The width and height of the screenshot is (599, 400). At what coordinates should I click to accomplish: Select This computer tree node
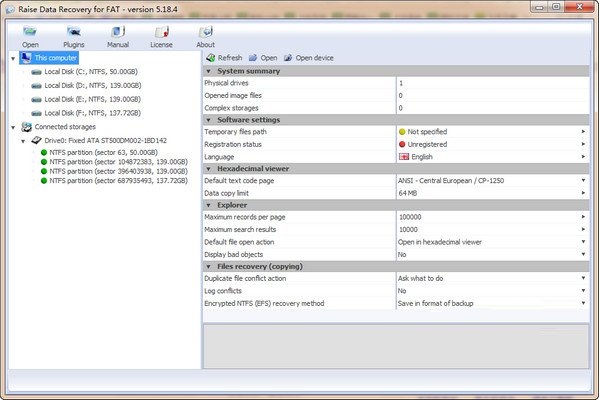coord(49,58)
